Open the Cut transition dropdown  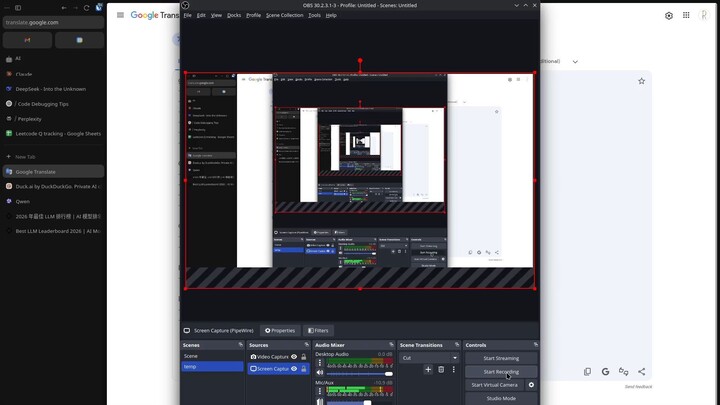click(x=429, y=358)
